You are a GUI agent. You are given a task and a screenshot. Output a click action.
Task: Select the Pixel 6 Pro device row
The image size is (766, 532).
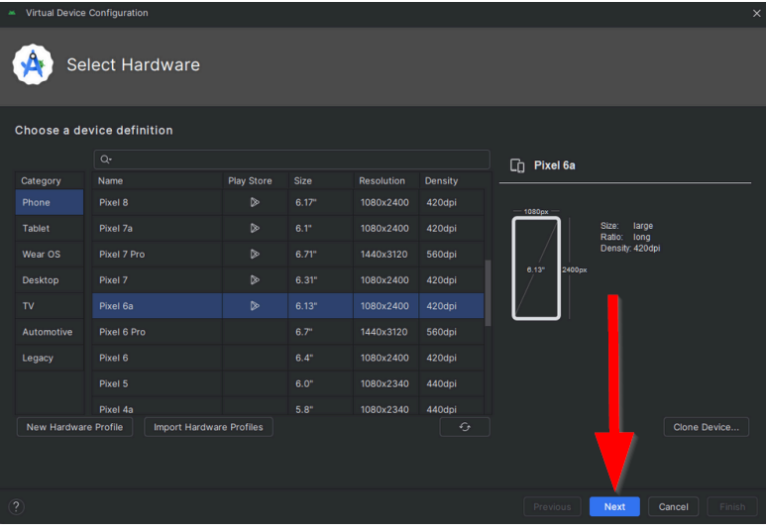288,332
